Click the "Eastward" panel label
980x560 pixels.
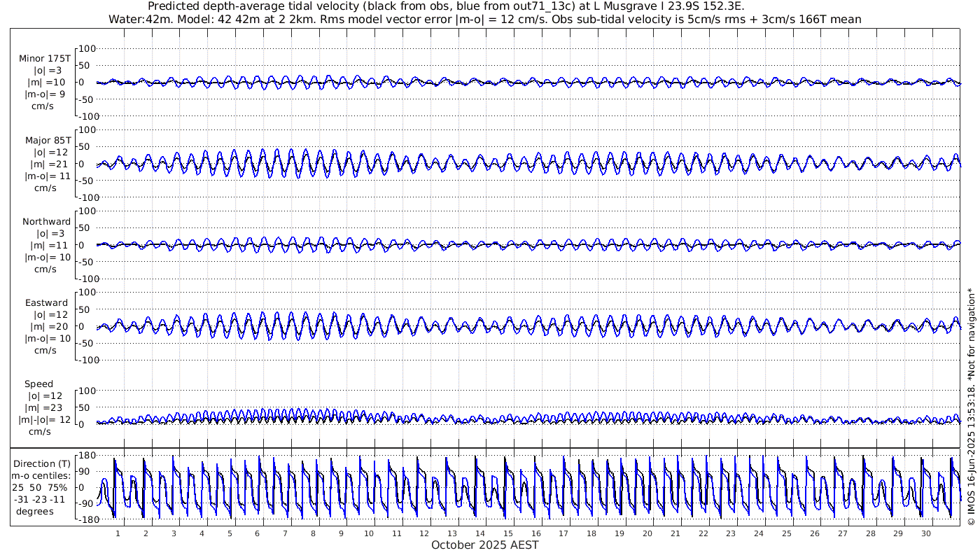point(46,303)
